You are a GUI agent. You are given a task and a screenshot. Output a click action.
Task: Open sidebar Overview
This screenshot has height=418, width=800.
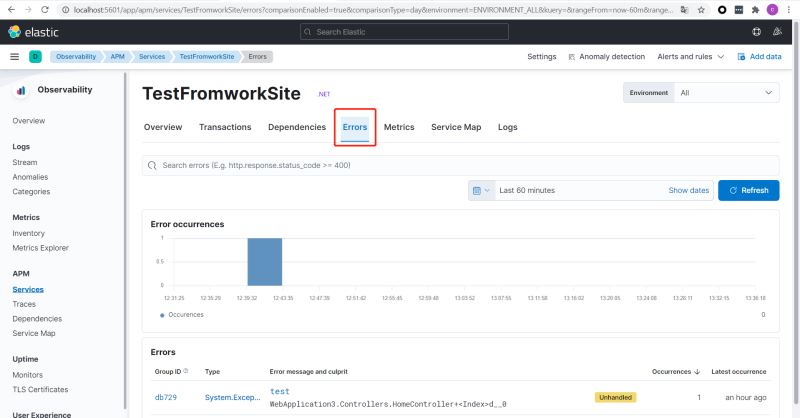point(29,121)
